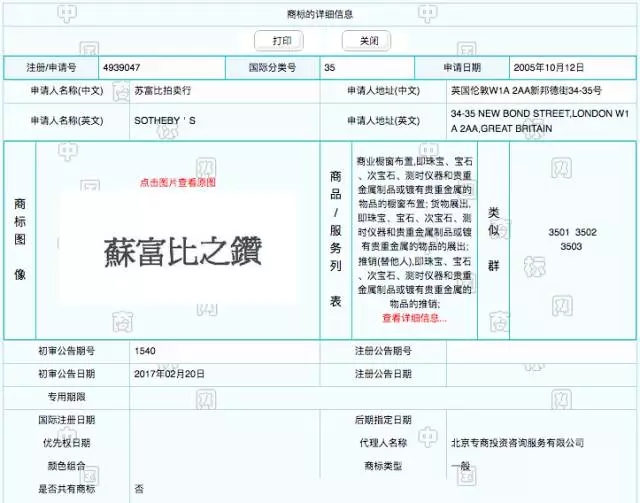Select international class value 35
The height and width of the screenshot is (503, 640).
(330, 67)
